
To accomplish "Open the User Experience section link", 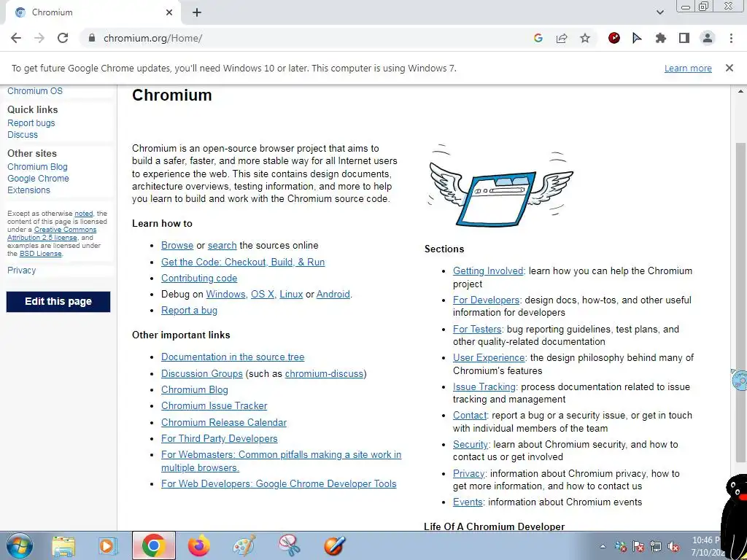I will tap(489, 357).
